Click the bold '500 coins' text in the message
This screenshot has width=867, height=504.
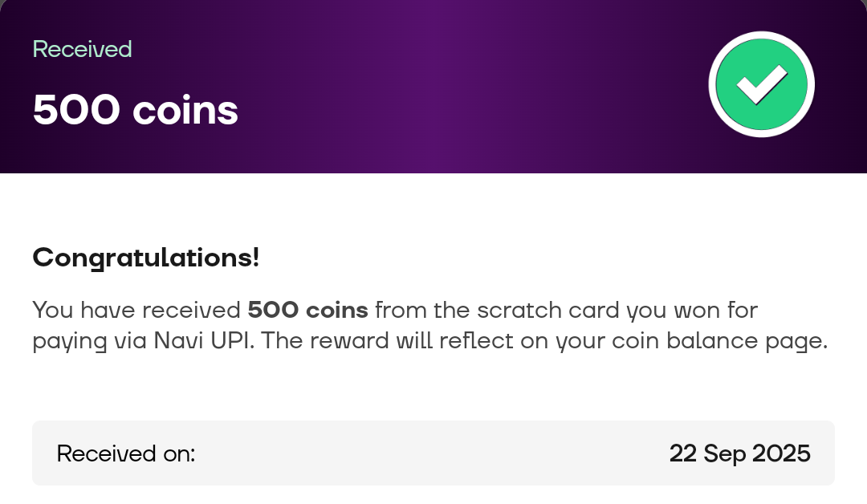(x=307, y=310)
